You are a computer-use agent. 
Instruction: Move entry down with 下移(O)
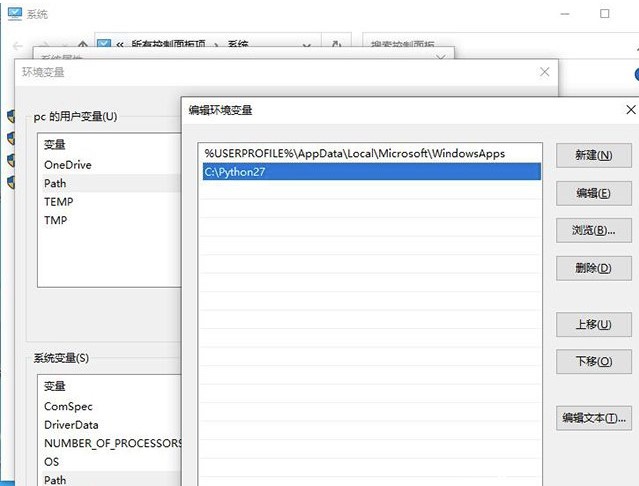(x=593, y=361)
